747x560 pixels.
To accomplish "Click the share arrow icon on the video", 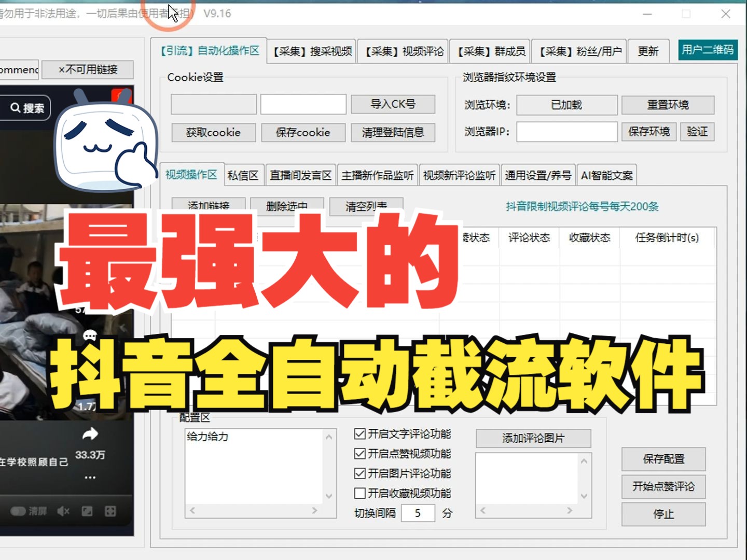I will 90,433.
